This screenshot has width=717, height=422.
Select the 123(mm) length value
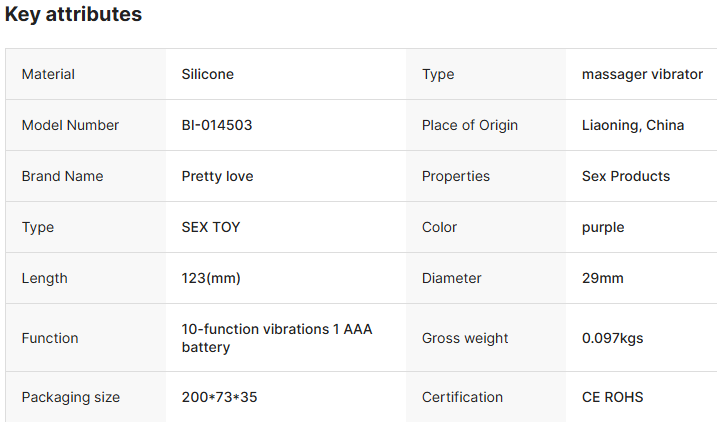pyautogui.click(x=211, y=278)
